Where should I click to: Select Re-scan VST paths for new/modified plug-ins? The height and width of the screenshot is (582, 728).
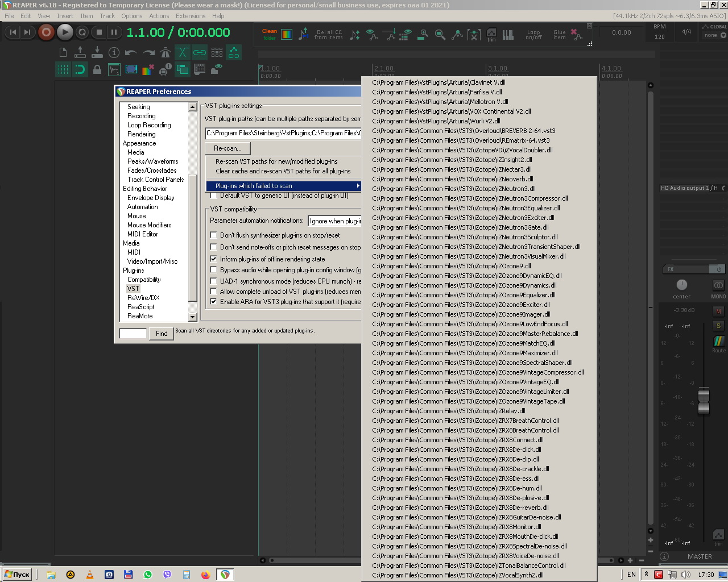[x=283, y=161]
